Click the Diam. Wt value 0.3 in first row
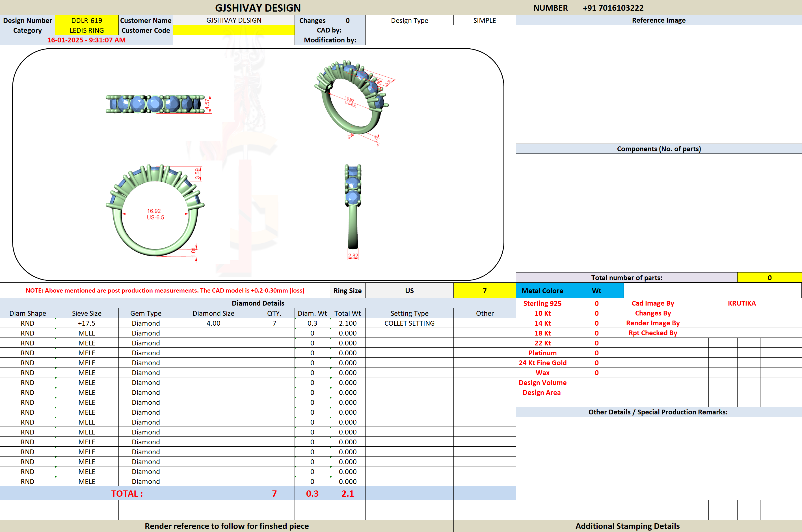This screenshot has height=532, width=802. 312,323
